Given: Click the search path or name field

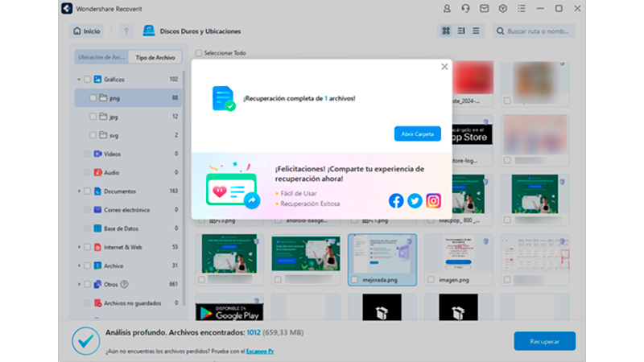Looking at the screenshot, I should point(539,31).
